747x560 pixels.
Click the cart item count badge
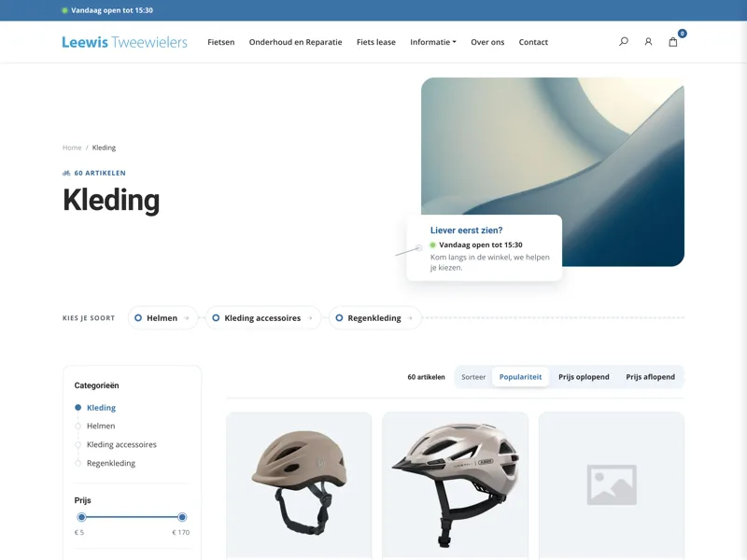(x=683, y=34)
